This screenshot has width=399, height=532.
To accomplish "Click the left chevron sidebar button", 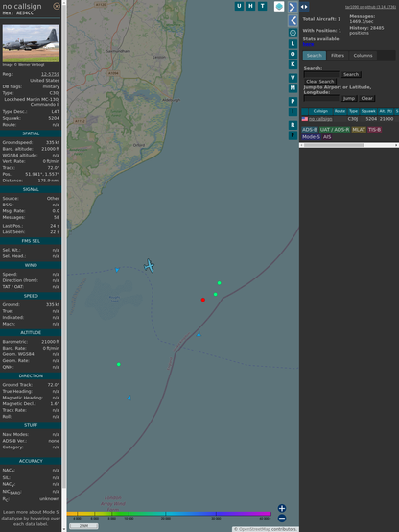I will 293,21.
